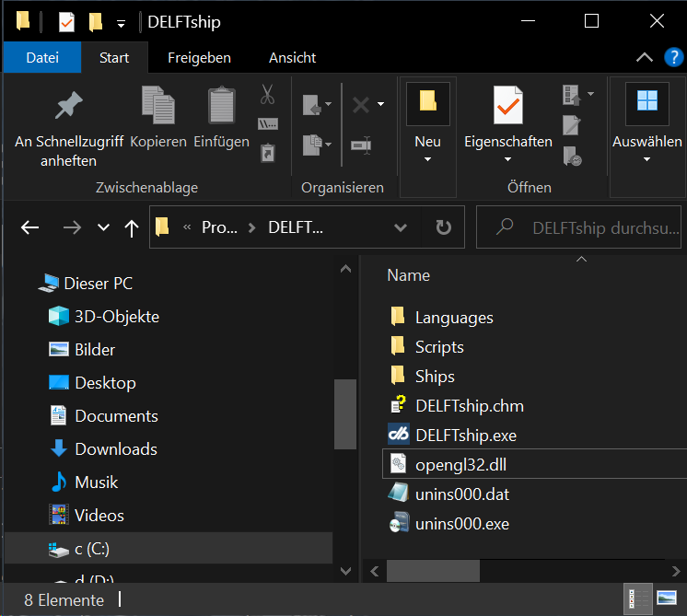Viewport: 687px width, 616px height.
Task: Switch to the Ansicht tab
Action: [292, 57]
